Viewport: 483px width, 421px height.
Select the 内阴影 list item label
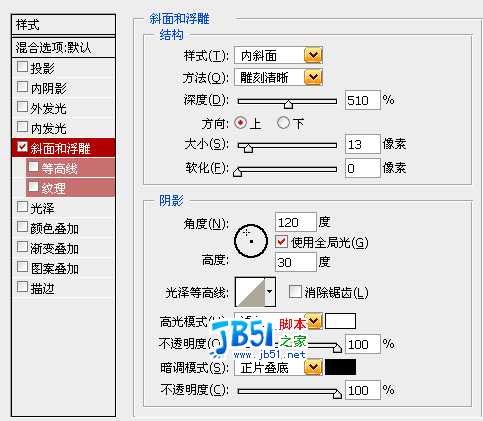49,88
